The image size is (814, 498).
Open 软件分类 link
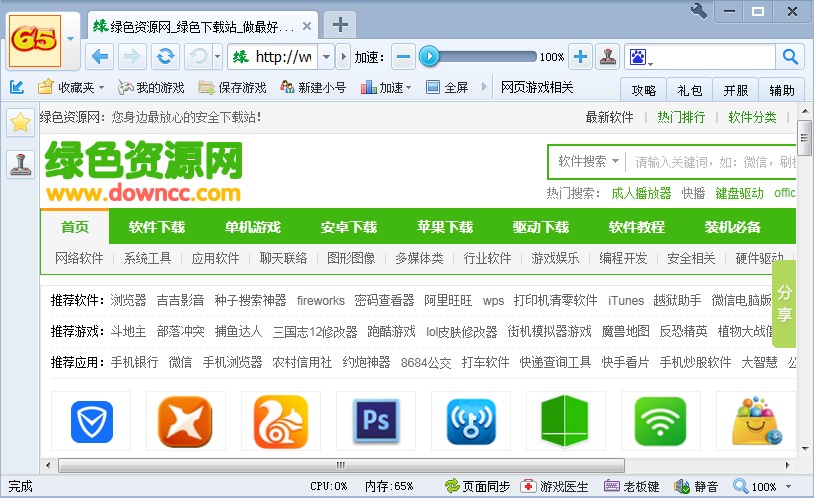coord(752,117)
